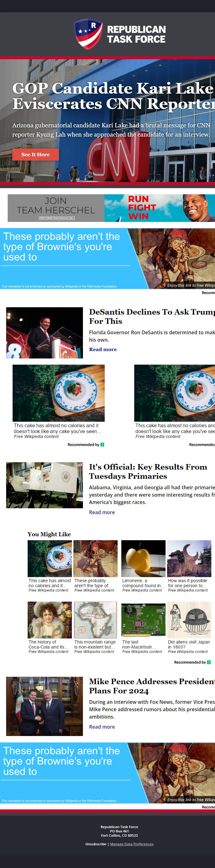Click Read more under the primaries story
The height and width of the screenshot is (868, 215).
[x=102, y=512]
